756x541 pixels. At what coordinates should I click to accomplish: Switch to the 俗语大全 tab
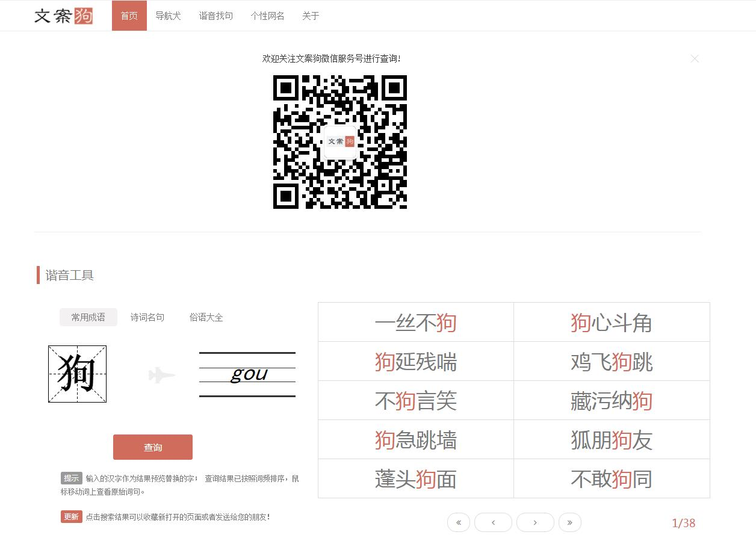coord(206,317)
